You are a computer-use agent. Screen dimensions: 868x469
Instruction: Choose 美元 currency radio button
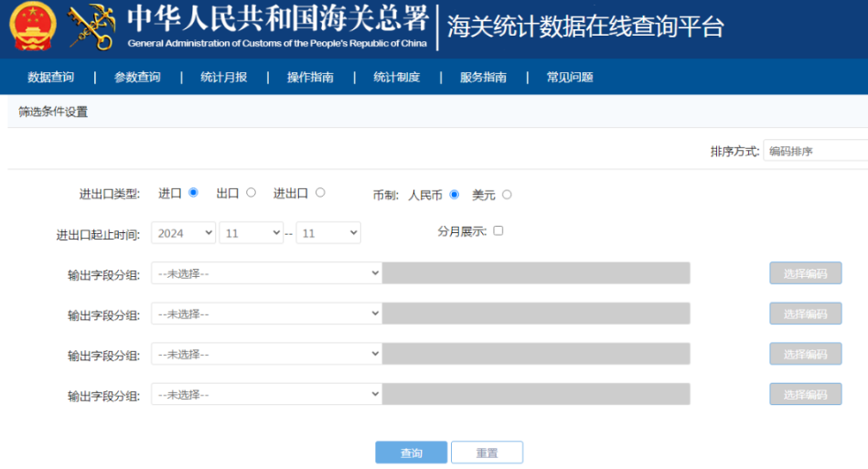(x=507, y=195)
